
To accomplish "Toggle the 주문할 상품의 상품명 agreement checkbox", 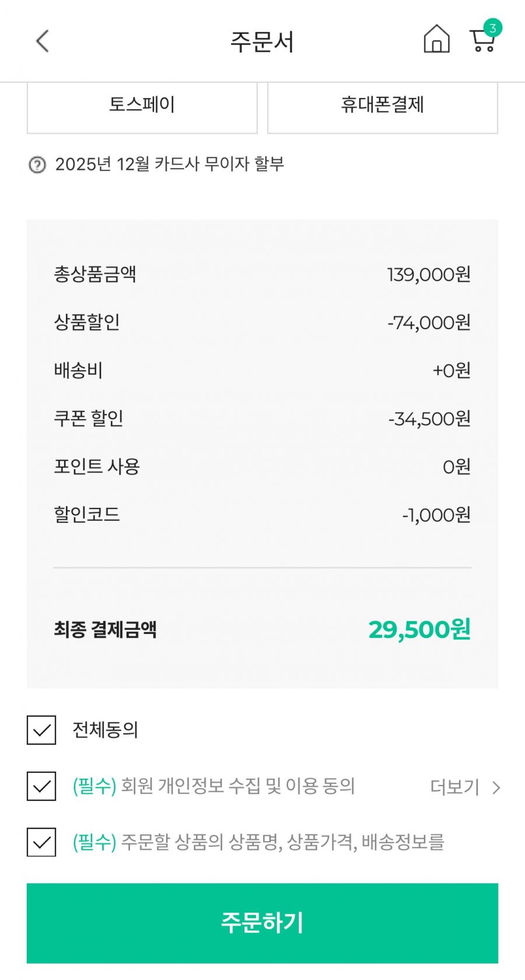I will click(x=41, y=842).
